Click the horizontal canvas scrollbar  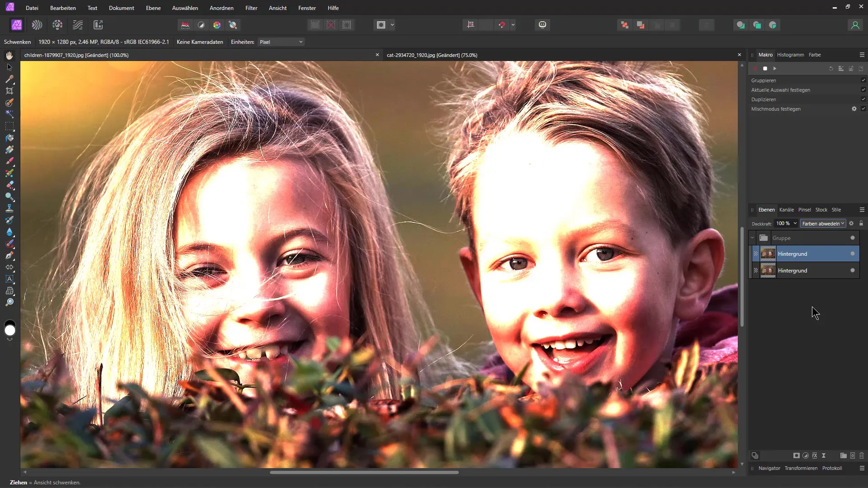click(364, 472)
